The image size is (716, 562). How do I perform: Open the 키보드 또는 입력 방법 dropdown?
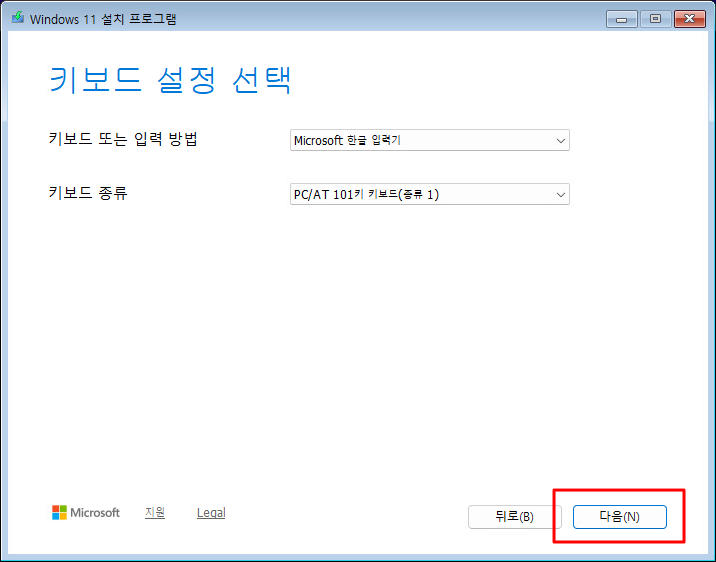click(x=430, y=140)
